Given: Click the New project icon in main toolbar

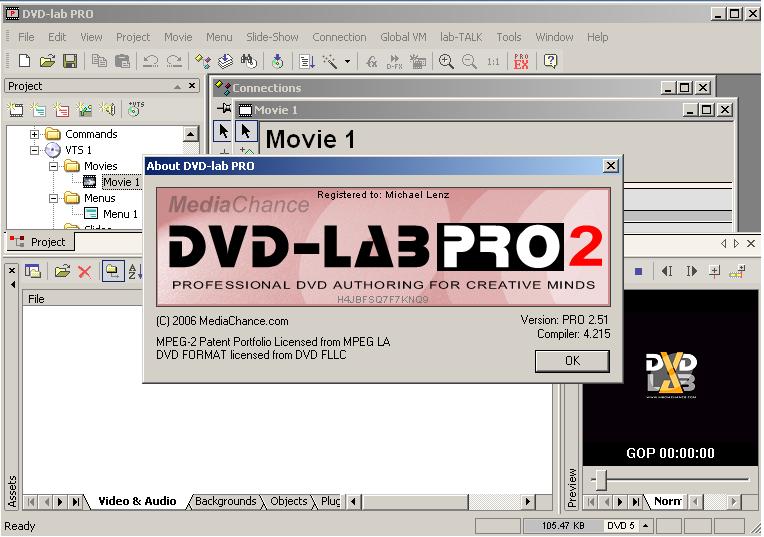Looking at the screenshot, I should click(x=24, y=61).
